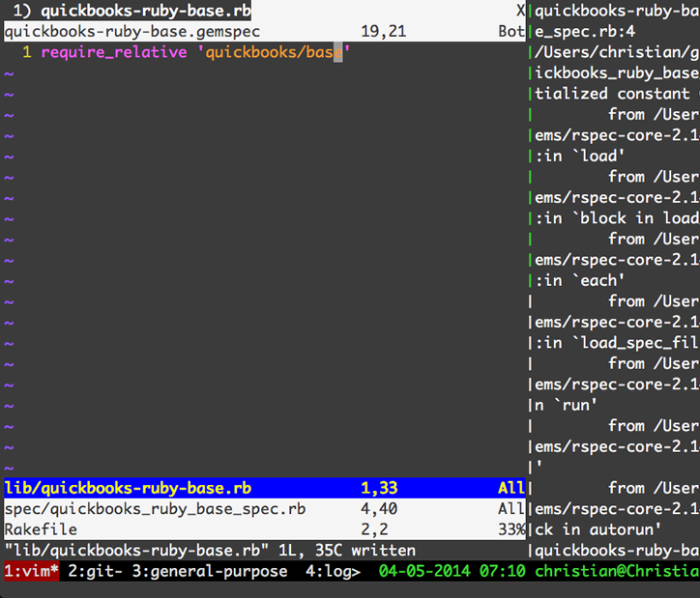Click '2,2' position in the Rakefile status line

click(374, 529)
